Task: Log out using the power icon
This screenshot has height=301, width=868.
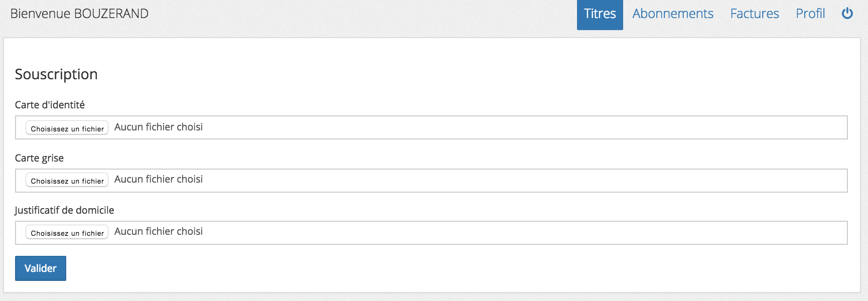Action: point(847,14)
